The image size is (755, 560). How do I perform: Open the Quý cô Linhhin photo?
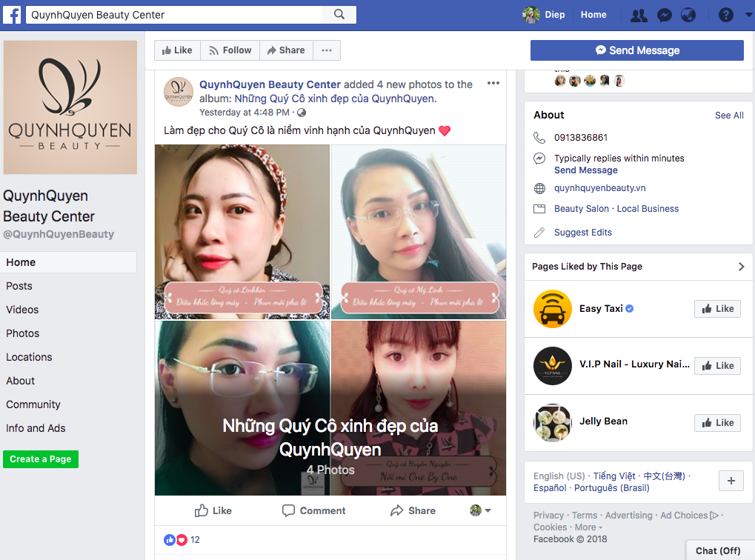click(x=242, y=232)
